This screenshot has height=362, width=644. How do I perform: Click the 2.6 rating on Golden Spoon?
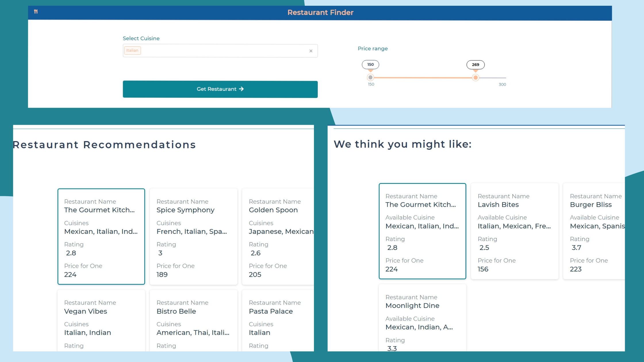coord(256,253)
